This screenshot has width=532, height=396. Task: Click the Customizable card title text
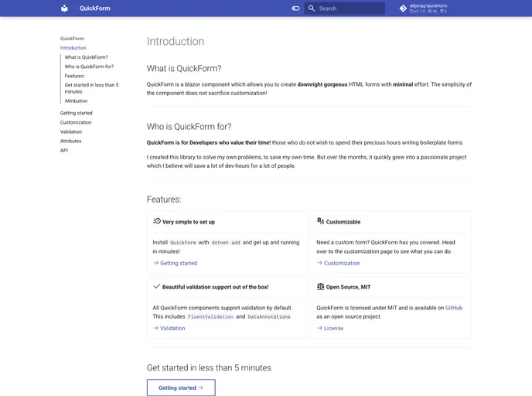pyautogui.click(x=343, y=222)
